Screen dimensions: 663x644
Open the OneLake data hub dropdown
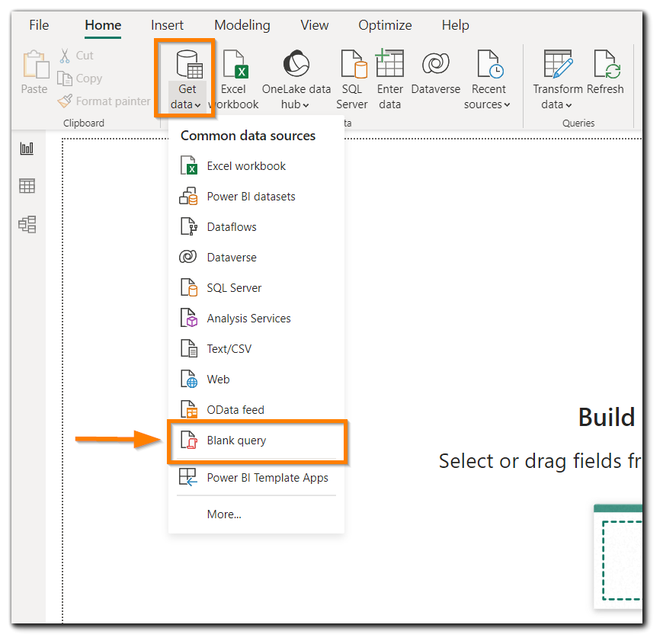point(296,79)
